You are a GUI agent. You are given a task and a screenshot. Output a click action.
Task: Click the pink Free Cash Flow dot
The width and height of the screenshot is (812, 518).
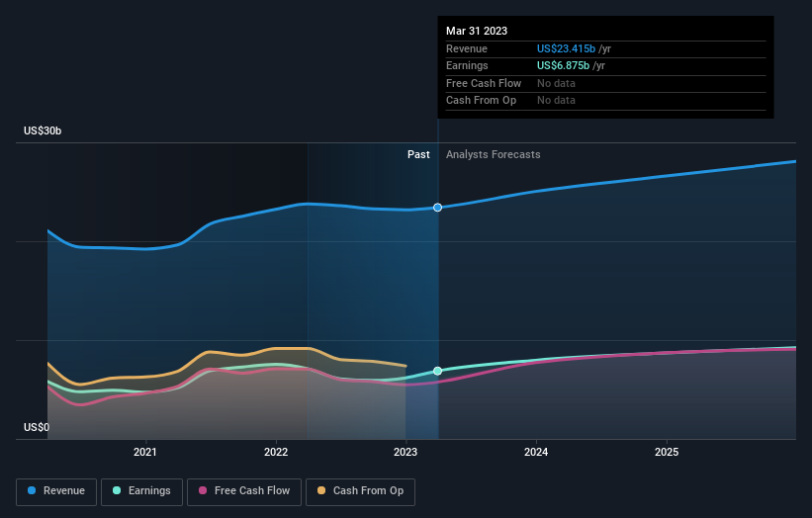pyautogui.click(x=203, y=490)
